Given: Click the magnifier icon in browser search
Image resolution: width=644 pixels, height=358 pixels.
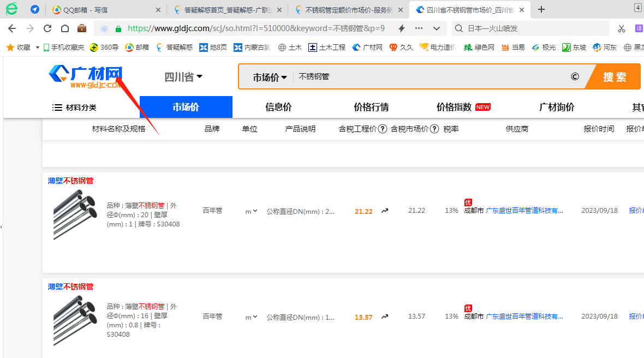Looking at the screenshot, I should point(459,28).
